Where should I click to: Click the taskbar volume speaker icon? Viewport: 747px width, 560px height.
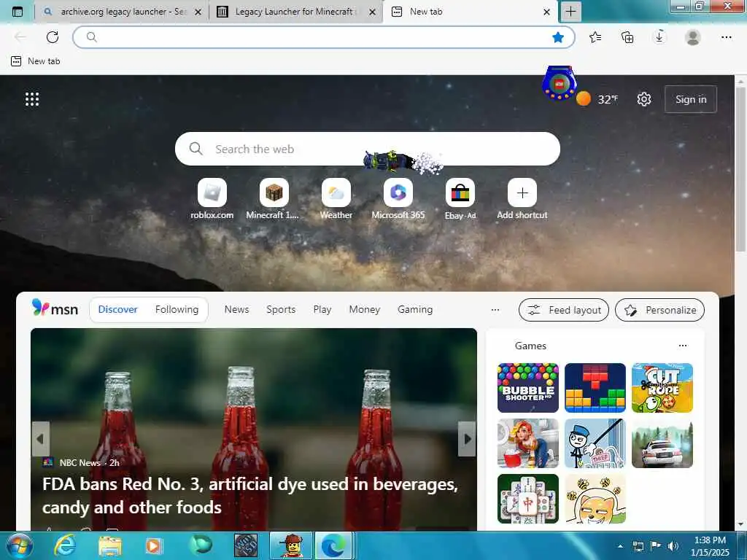[x=673, y=545]
